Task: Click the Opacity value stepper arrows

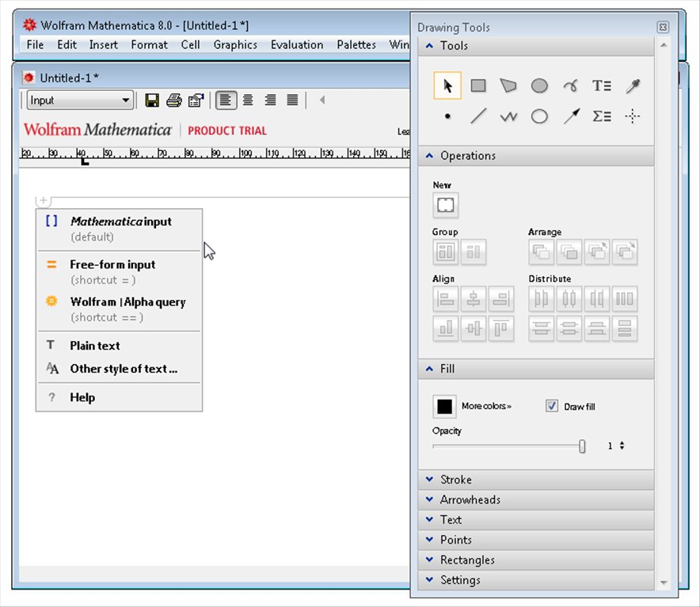Action: coord(622,446)
